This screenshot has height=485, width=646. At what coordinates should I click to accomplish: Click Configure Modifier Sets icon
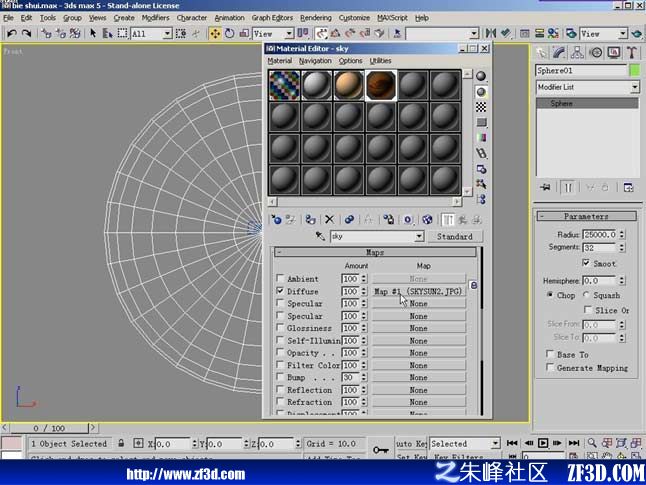(628, 187)
